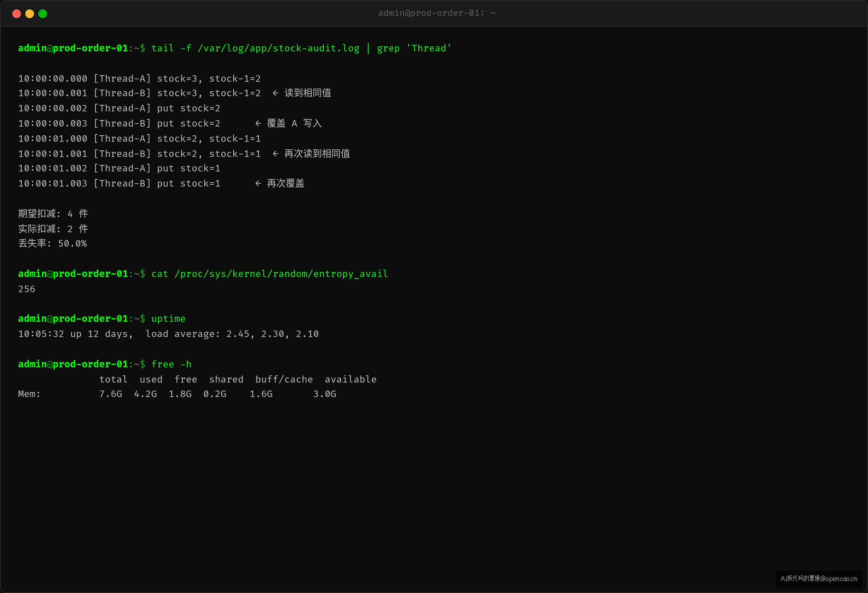The width and height of the screenshot is (868, 593).
Task: Click the Mem: row label
Action: [x=29, y=394]
